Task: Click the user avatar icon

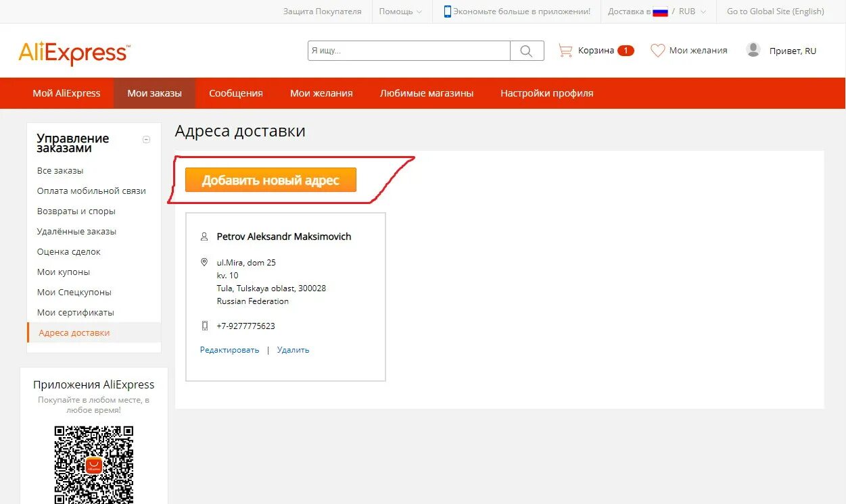Action: point(753,50)
